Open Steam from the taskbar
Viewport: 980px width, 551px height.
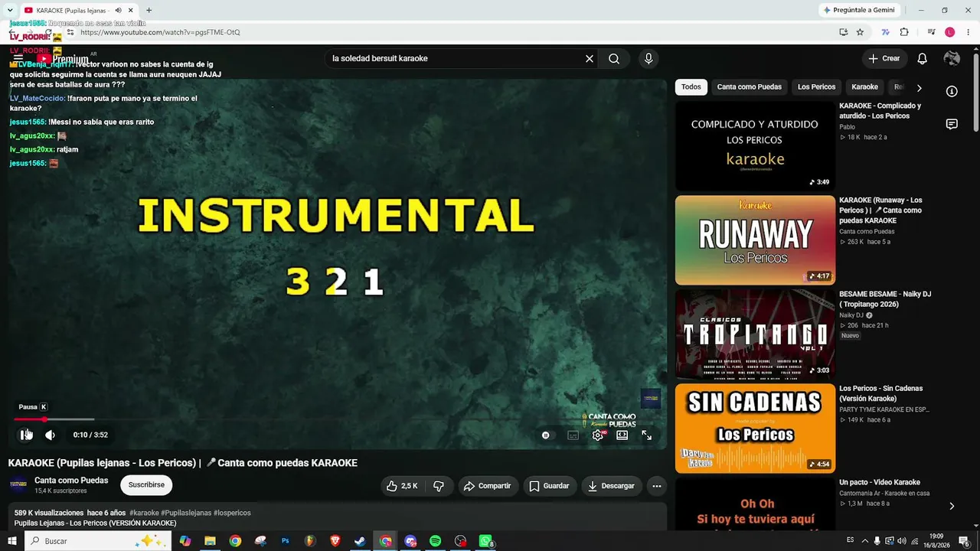click(360, 541)
